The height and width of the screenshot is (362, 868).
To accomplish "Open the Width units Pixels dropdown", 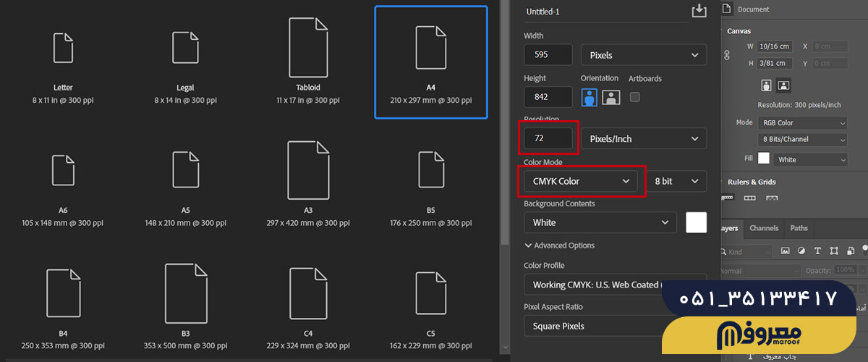I will [643, 55].
